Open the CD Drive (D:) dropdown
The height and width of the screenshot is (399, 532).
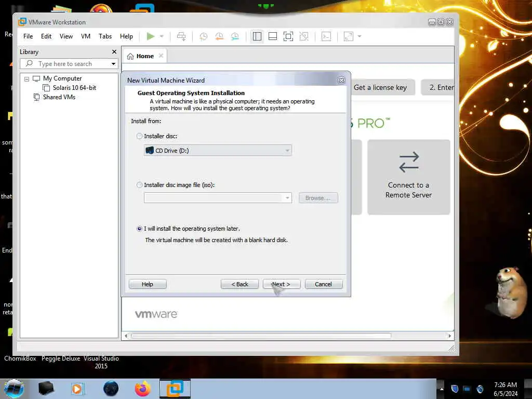point(218,150)
